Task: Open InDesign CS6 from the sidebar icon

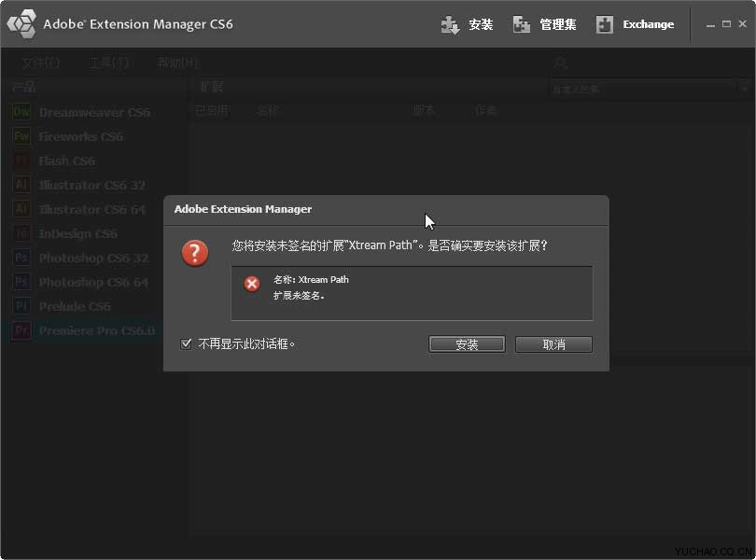Action: click(x=21, y=233)
